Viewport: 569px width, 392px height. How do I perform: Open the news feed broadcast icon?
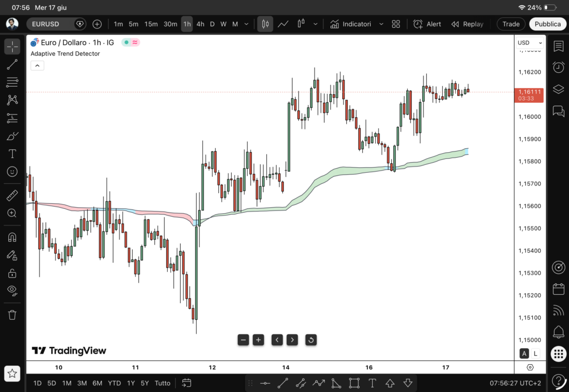(558, 310)
